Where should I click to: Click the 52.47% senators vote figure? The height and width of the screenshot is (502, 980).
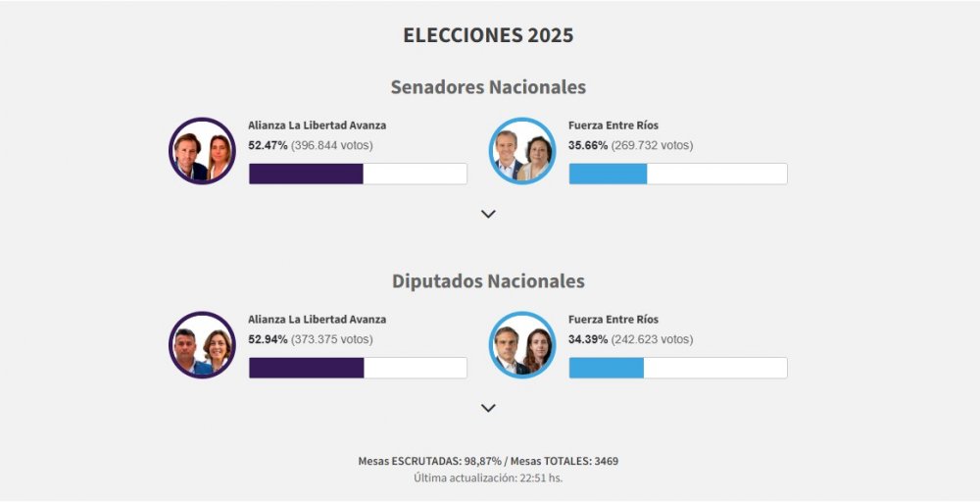tap(268, 145)
